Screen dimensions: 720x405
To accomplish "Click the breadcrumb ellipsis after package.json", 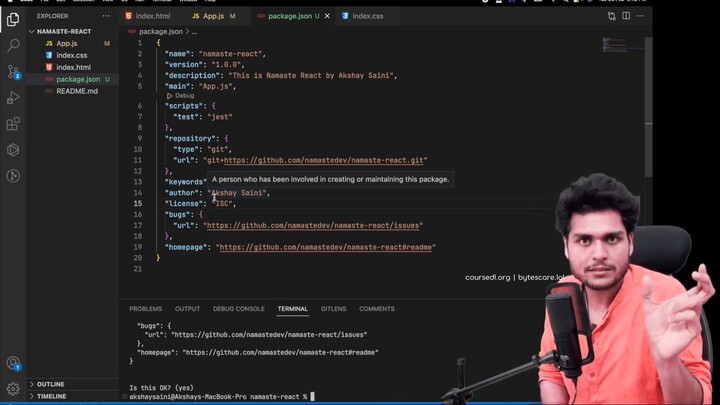I will click(194, 32).
